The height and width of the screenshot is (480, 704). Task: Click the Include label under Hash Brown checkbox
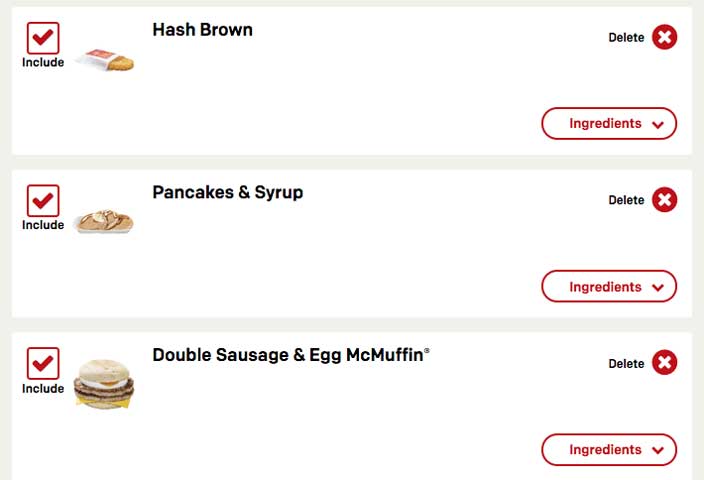pos(43,62)
